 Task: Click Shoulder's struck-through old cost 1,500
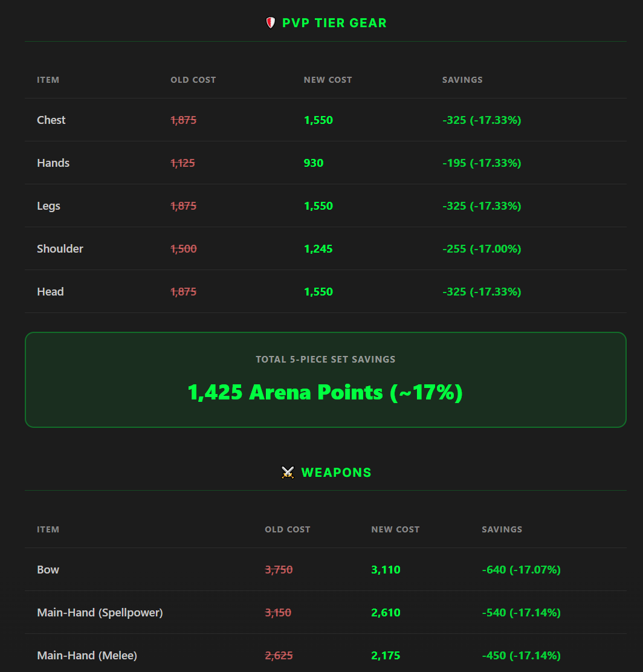click(184, 249)
